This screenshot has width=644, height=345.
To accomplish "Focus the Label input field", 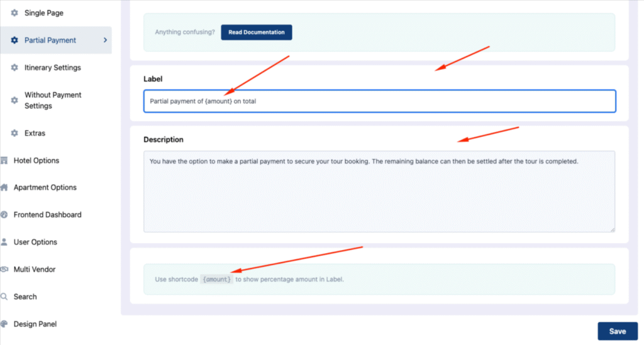I will (379, 101).
